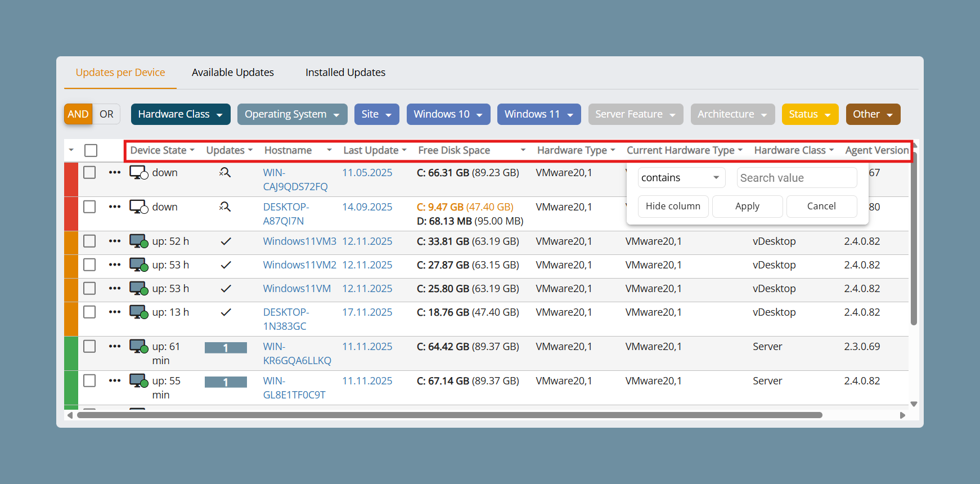The height and width of the screenshot is (484, 980).
Task: Check the box for DESKTOP-1N383GC row
Action: click(x=89, y=312)
